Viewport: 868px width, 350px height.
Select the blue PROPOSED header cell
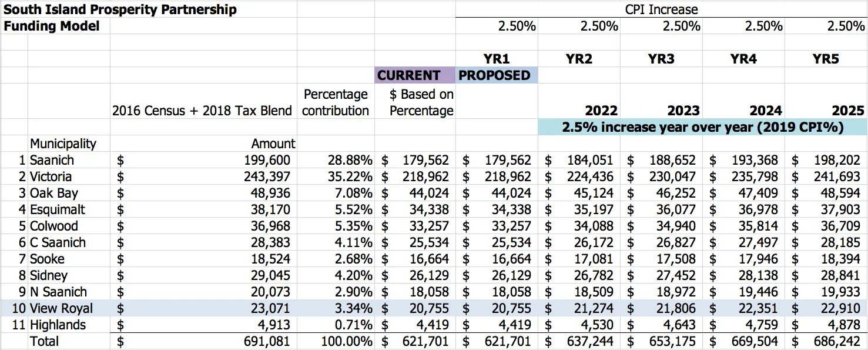coord(497,75)
